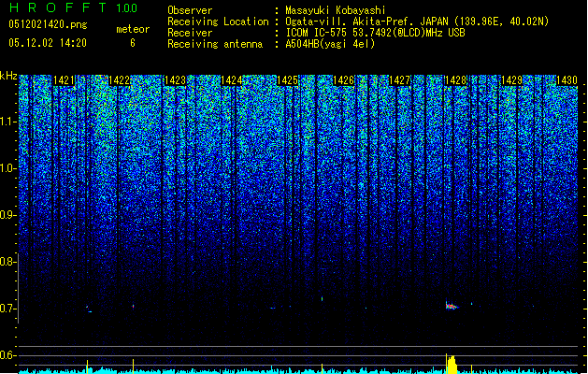588x374 pixels.
Task: Click the 0.6 frequency axis label
Action: (x=7, y=355)
